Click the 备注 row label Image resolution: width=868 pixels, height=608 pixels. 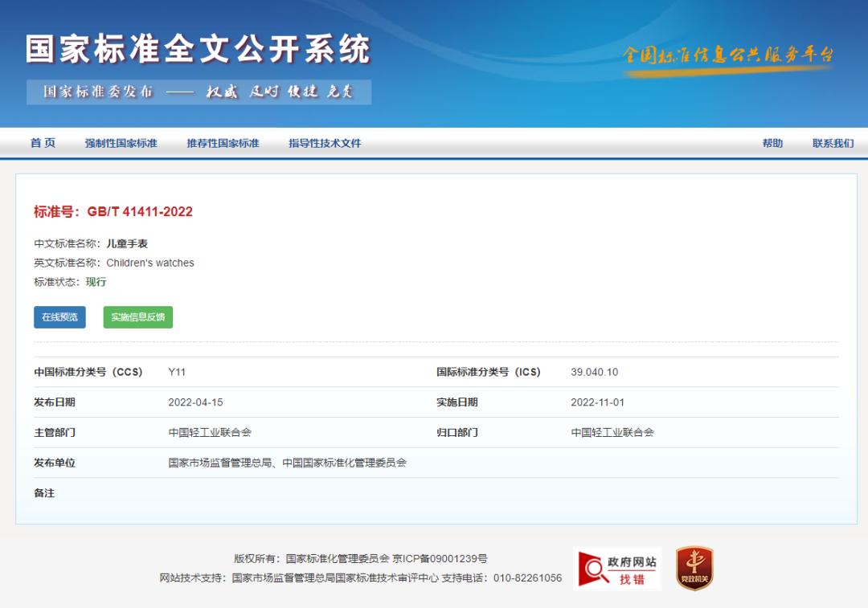pos(44,493)
